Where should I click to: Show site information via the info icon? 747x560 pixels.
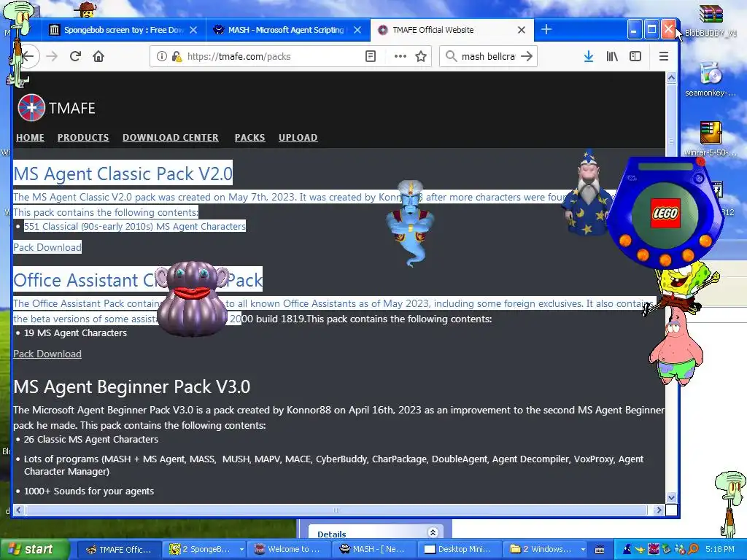161,56
